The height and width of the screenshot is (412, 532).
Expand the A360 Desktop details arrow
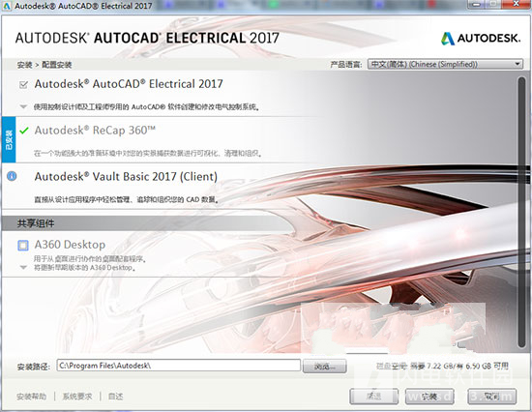(23, 268)
